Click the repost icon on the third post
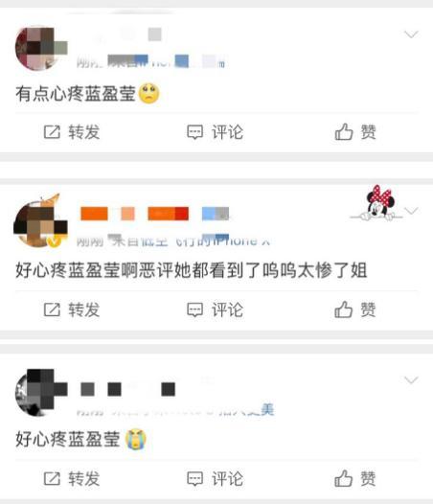The width and height of the screenshot is (433, 504). point(52,478)
